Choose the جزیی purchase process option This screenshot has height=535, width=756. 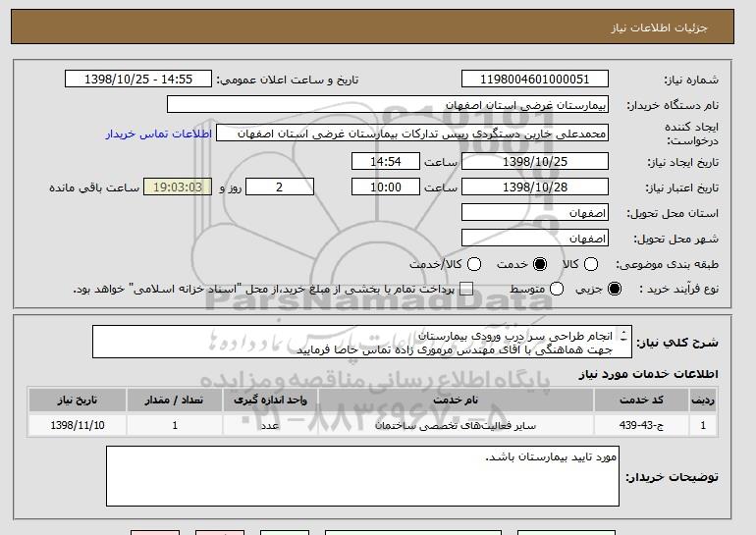(x=615, y=289)
